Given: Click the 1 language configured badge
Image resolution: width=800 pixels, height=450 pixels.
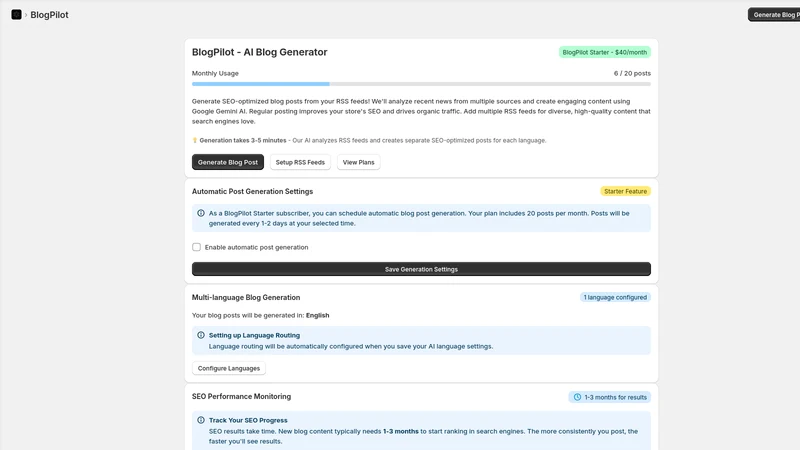Looking at the screenshot, I should [615, 297].
